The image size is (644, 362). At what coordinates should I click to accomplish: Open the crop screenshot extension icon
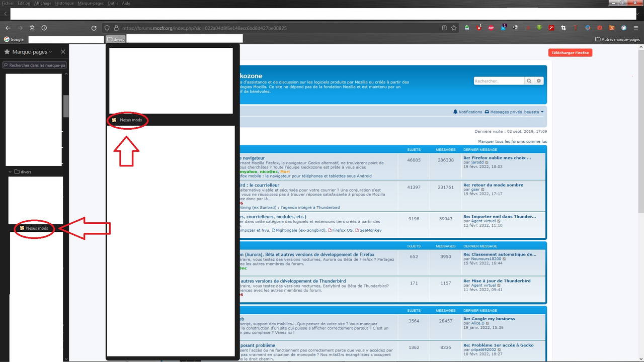(563, 28)
